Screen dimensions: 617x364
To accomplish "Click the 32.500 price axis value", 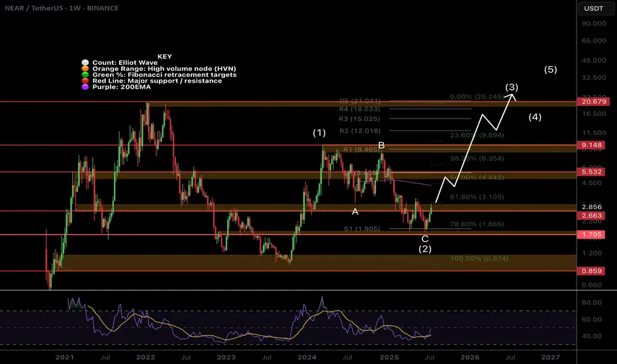I will [594, 77].
